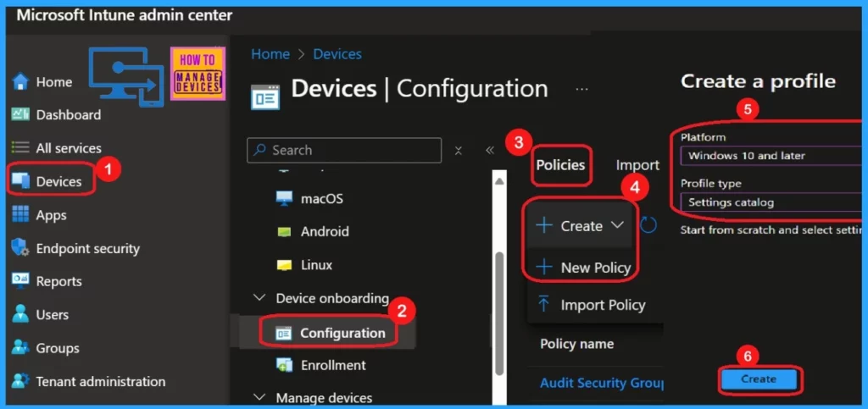Screen dimensions: 868x409
Task: Click the Import Policy arrow icon
Action: (x=543, y=303)
